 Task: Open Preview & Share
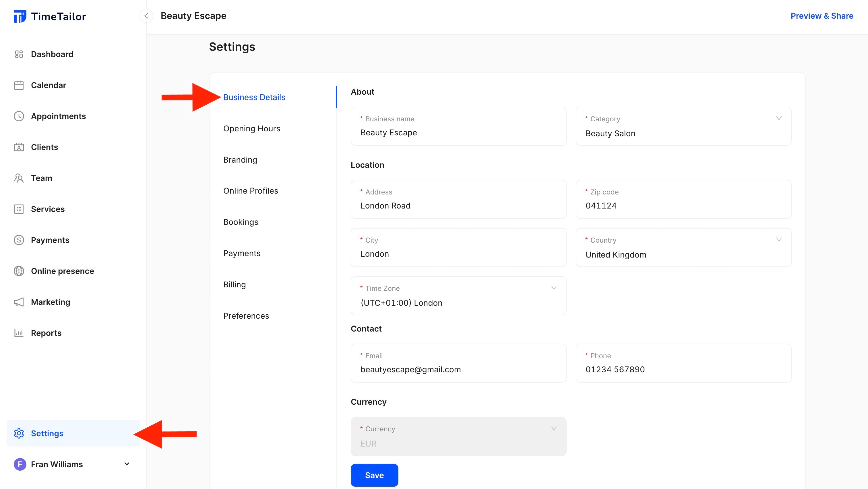[x=821, y=15]
